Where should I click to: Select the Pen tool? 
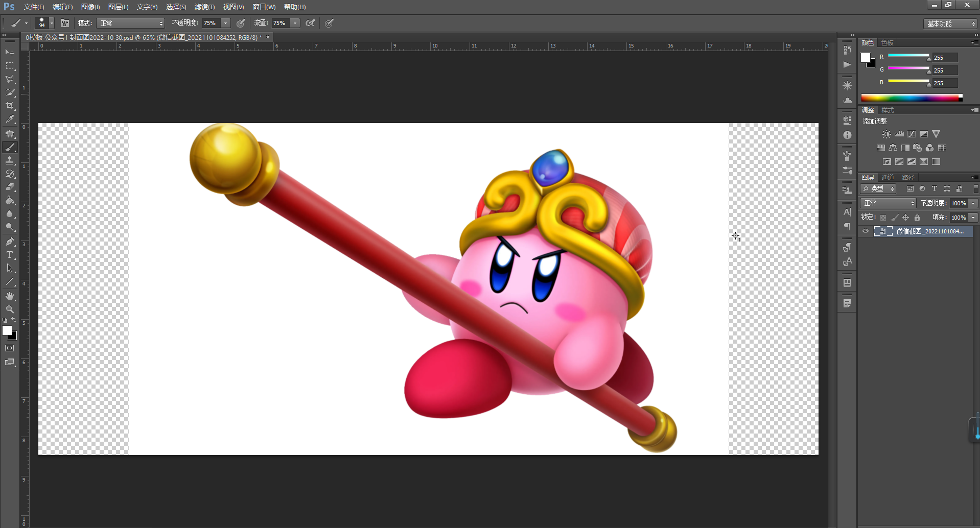coord(10,241)
